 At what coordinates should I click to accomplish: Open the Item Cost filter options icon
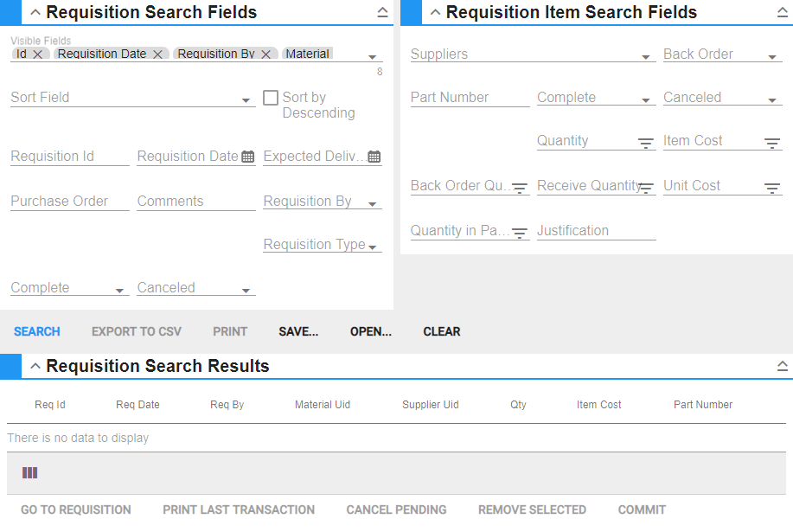[x=771, y=144]
